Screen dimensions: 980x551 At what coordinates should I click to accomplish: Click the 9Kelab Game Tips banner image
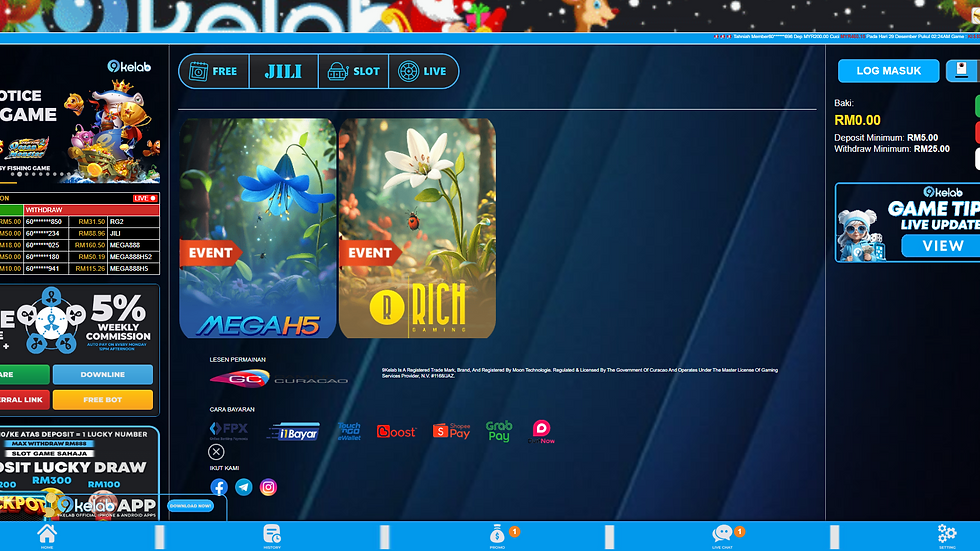[x=908, y=222]
